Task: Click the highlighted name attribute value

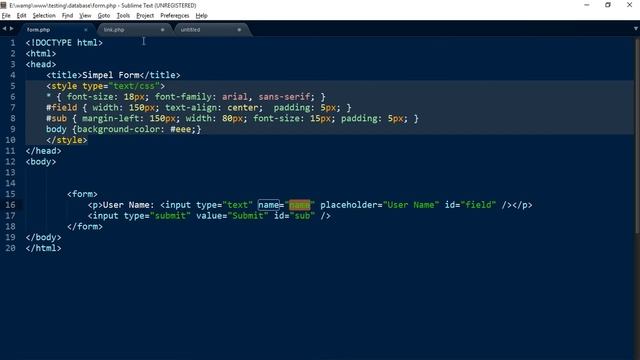Action: coord(300,205)
